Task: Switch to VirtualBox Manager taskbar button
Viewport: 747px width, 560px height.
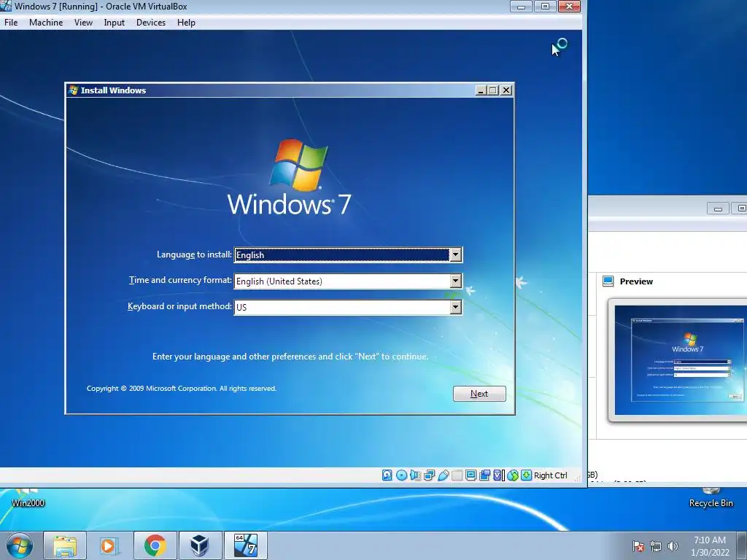Action: 200,545
